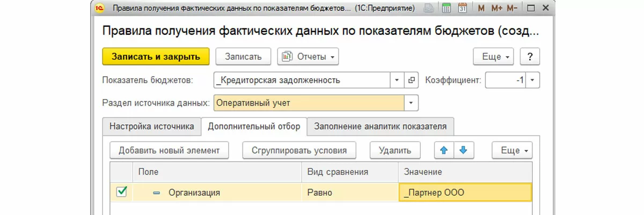Click the M+ memory add button
Viewport: 644px width, 215px height.
pos(496,9)
